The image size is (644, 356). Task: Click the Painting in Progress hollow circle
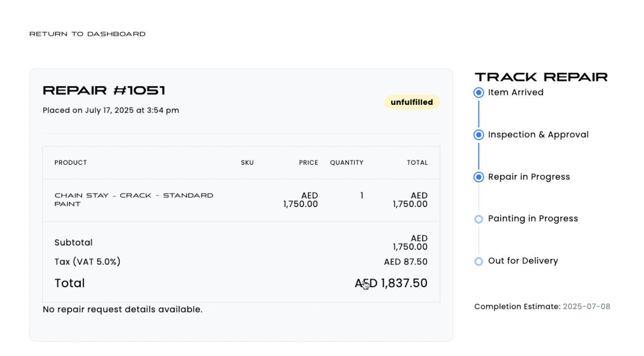(479, 219)
